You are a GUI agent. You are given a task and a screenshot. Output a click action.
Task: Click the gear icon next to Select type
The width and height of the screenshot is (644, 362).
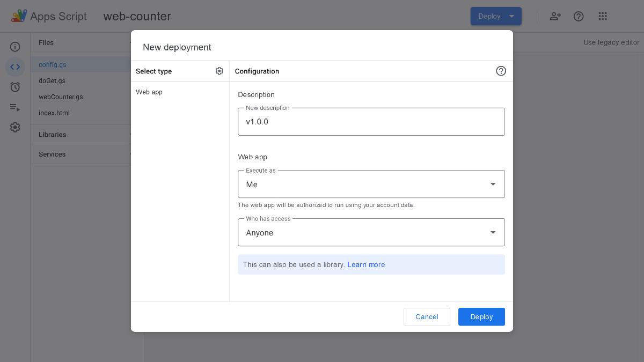tap(219, 71)
